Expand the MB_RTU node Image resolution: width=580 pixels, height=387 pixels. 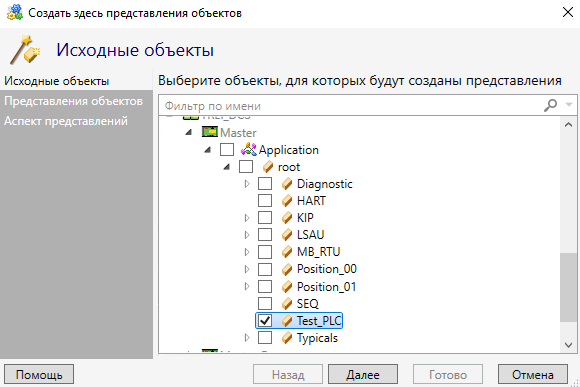247,252
